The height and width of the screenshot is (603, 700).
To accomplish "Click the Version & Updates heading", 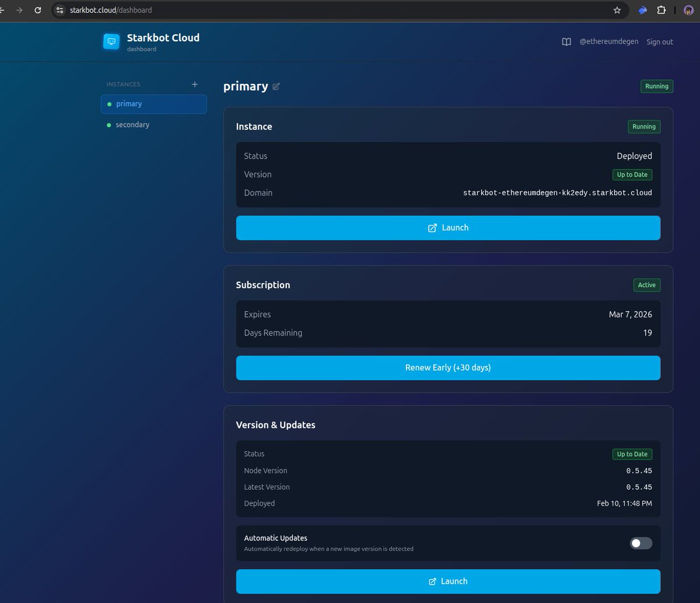I will pyautogui.click(x=275, y=425).
